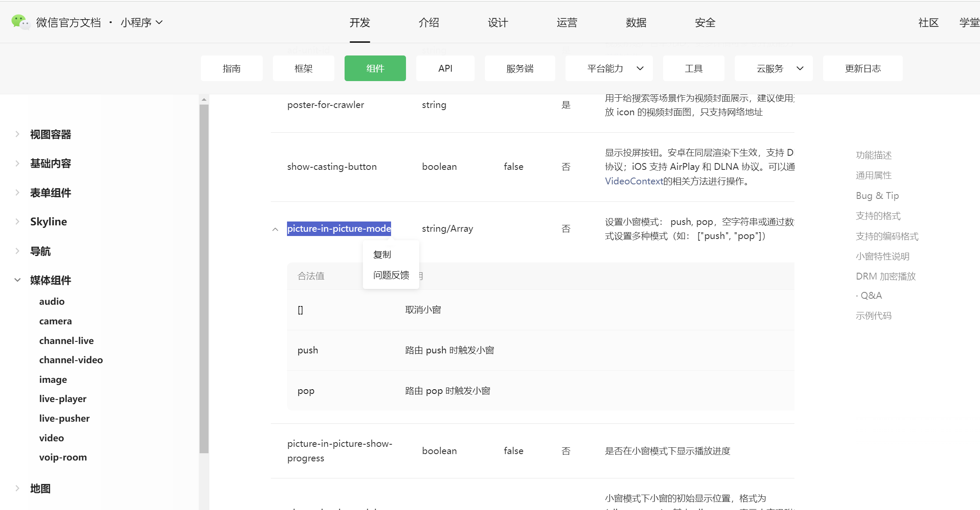Select 复制 from the context menu
This screenshot has height=510, width=980.
(x=382, y=255)
